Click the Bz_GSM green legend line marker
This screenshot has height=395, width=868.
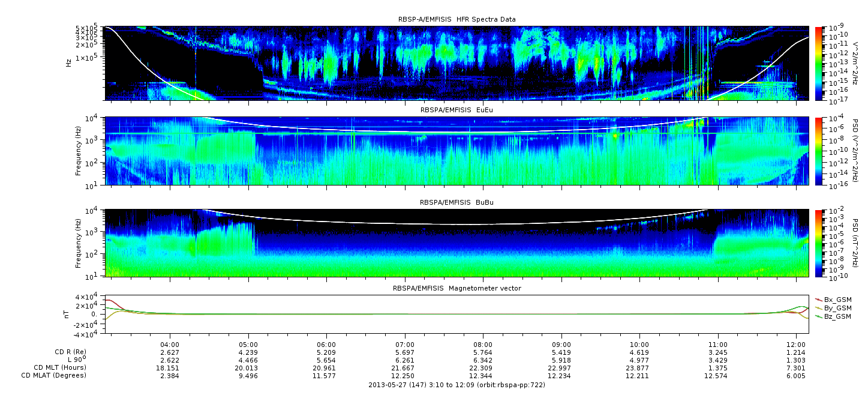tap(819, 316)
